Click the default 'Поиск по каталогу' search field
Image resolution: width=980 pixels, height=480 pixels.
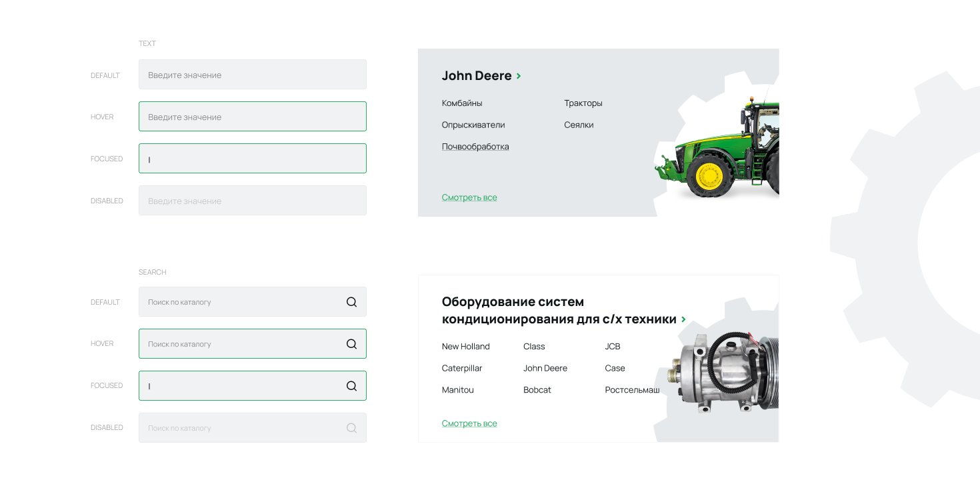[253, 302]
